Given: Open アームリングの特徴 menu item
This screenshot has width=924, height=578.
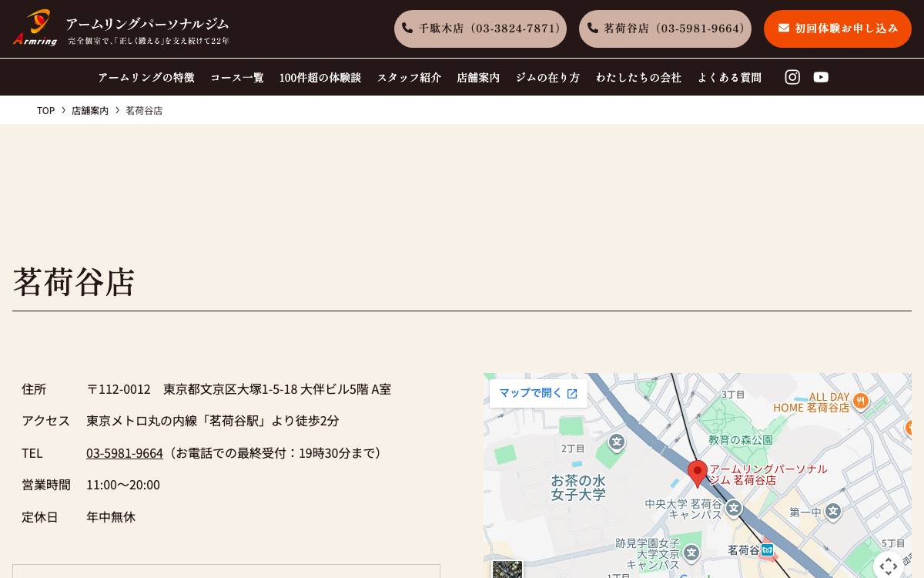Looking at the screenshot, I should point(146,77).
